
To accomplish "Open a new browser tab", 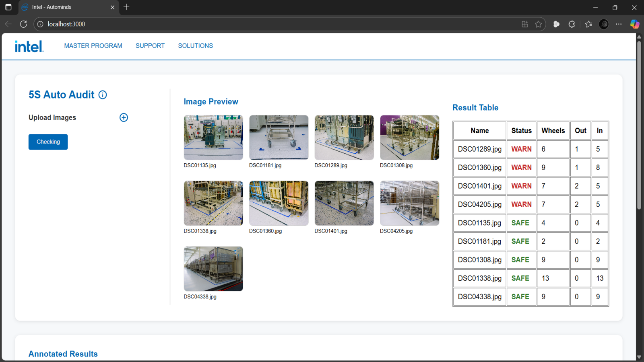I will (126, 7).
